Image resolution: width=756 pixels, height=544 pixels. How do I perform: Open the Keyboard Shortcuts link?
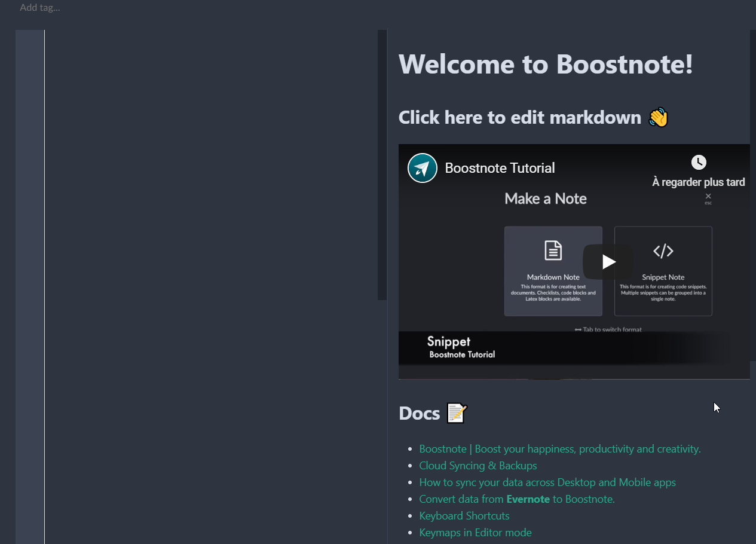(464, 515)
